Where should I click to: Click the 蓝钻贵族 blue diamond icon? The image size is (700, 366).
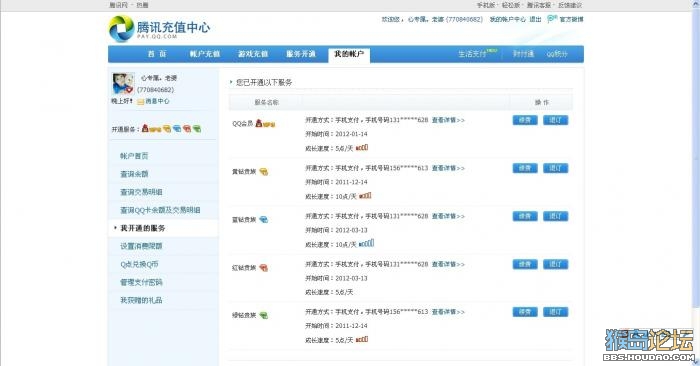(x=263, y=220)
